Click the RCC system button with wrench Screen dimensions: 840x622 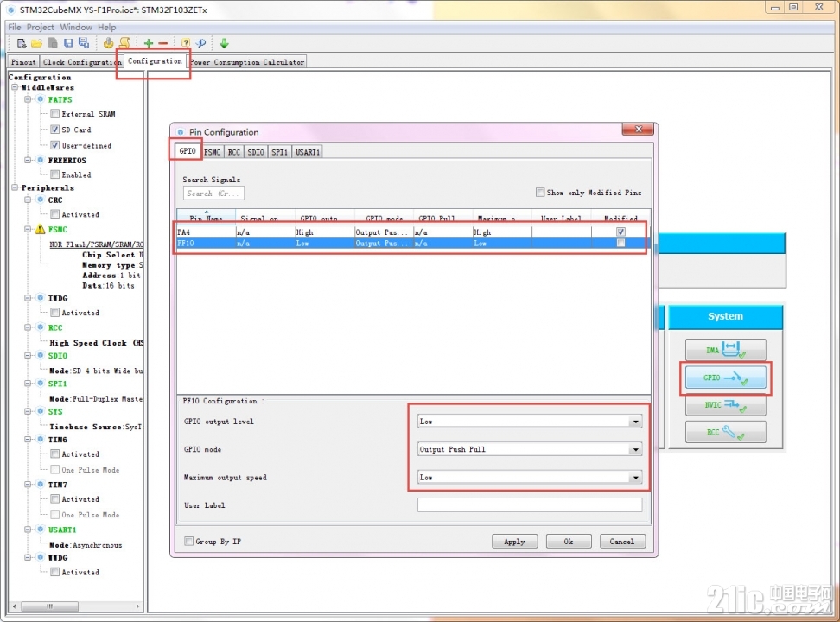(x=725, y=432)
